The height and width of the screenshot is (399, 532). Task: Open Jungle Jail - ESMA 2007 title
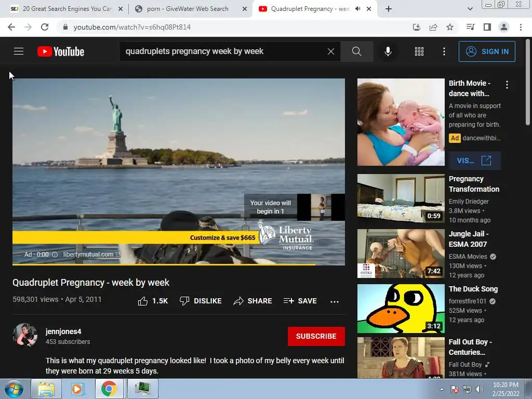tap(469, 239)
